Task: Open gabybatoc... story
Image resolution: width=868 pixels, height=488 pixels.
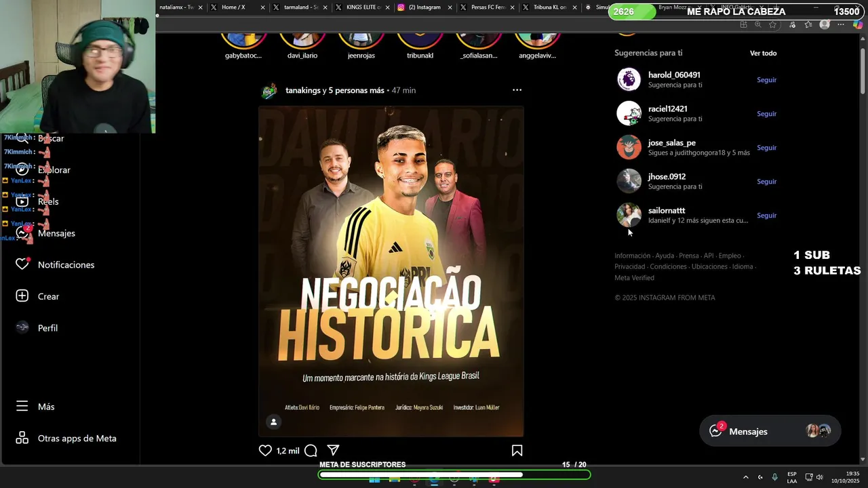Action: pos(243,43)
